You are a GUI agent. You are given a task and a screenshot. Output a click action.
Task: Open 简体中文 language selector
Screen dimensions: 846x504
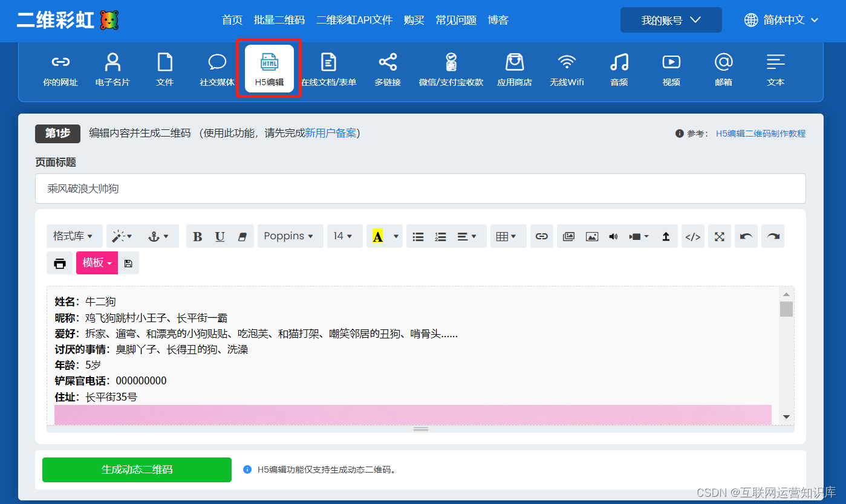pos(781,20)
